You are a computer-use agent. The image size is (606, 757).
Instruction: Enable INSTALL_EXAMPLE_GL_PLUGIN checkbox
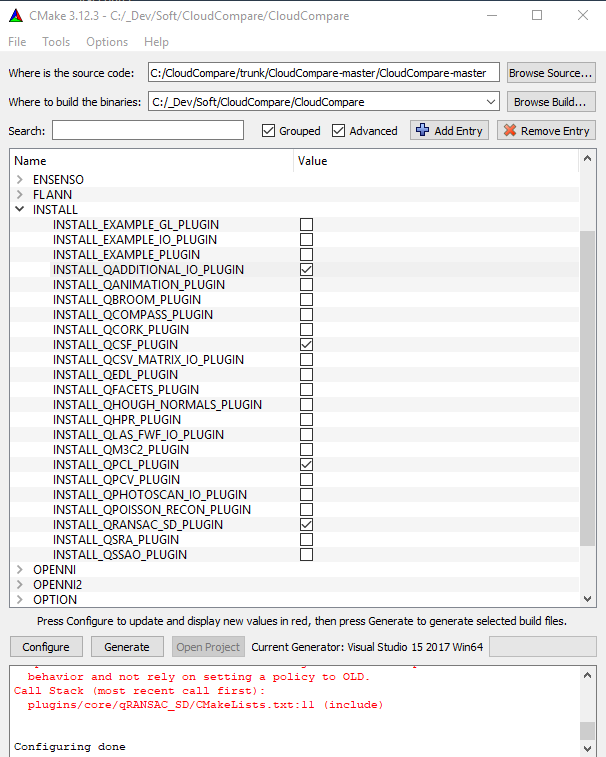[306, 224]
